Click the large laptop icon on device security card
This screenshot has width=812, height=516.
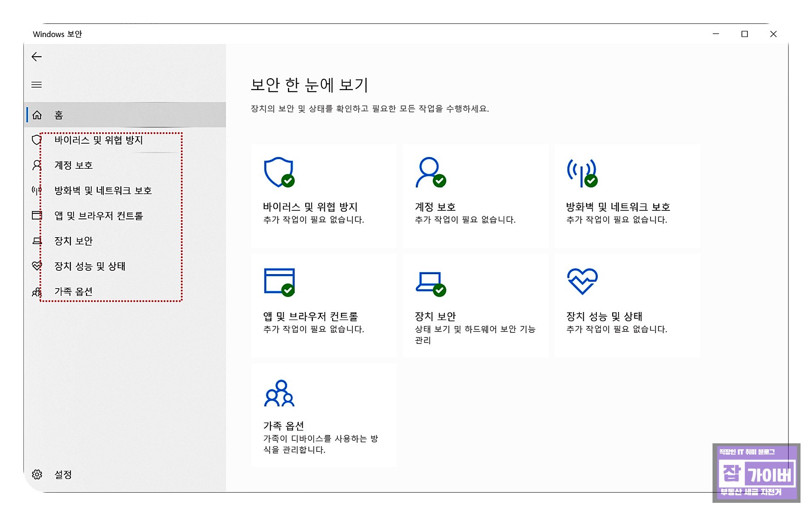click(430, 284)
